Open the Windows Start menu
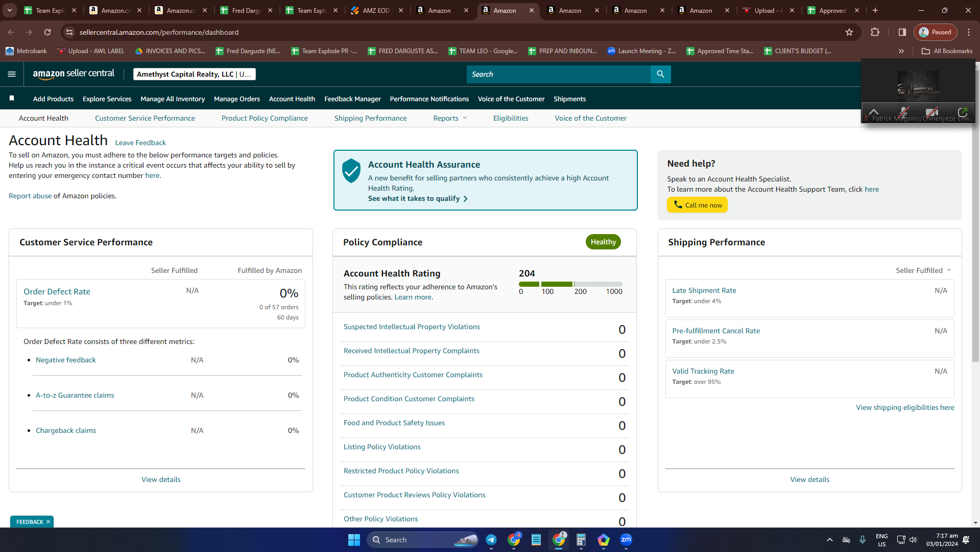Viewport: 980px width, 552px height. pos(354,540)
